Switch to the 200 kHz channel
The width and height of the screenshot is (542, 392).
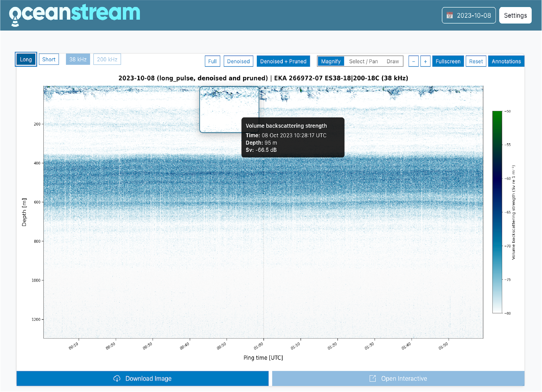tap(107, 59)
